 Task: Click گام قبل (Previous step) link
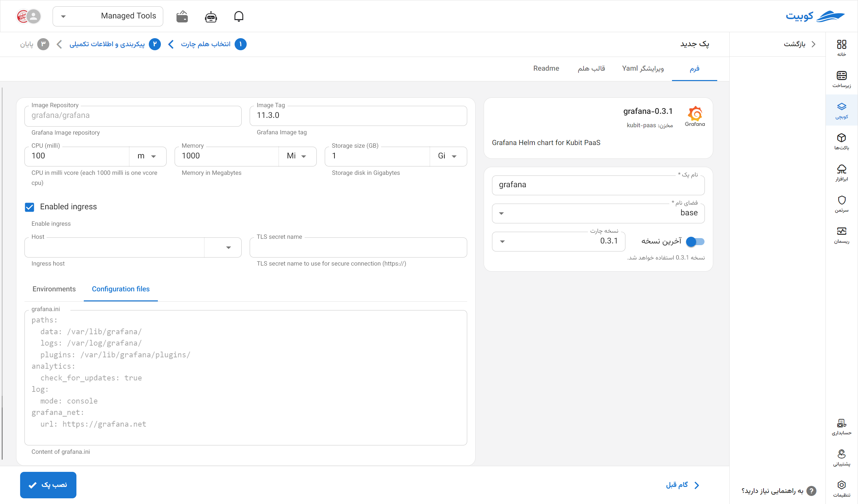682,485
